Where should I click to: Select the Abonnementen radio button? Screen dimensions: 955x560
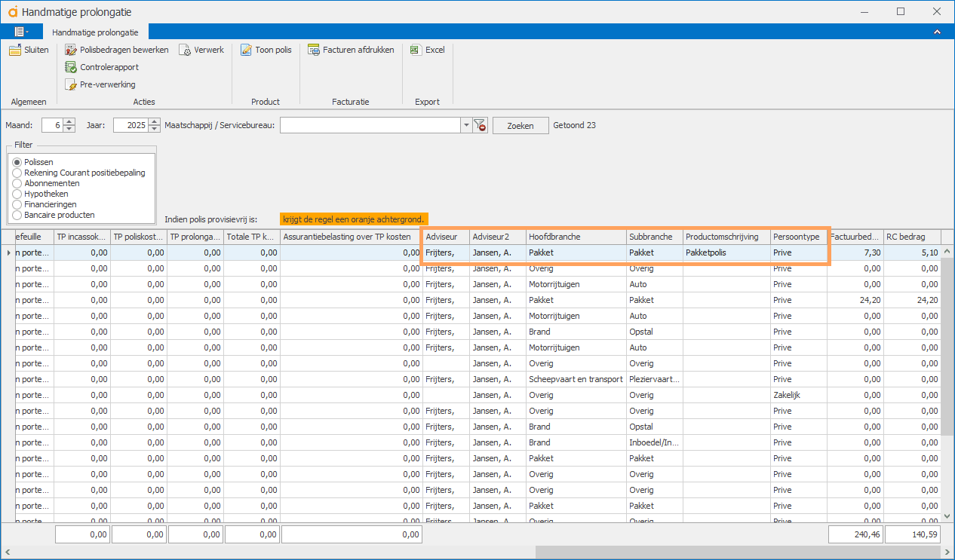tap(17, 183)
